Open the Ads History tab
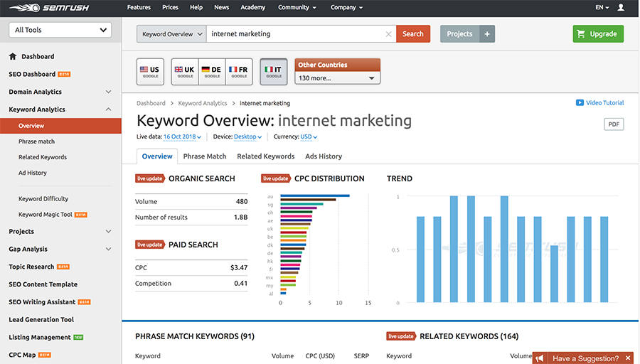 (x=324, y=156)
